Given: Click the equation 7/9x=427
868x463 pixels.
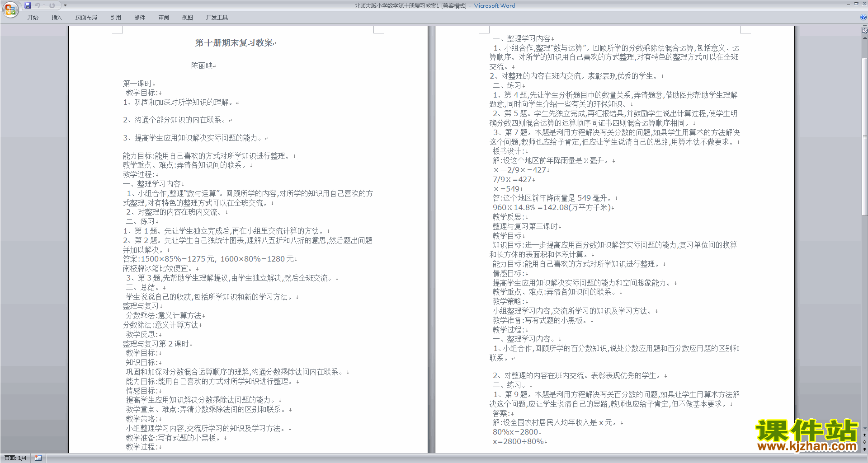Looking at the screenshot, I should [x=512, y=179].
